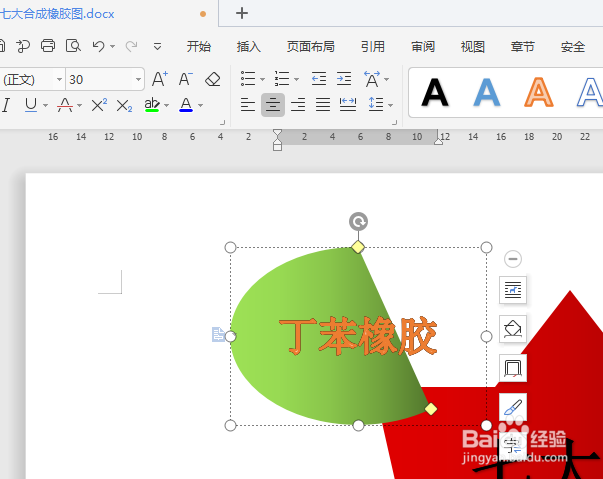603x479 pixels.
Task: Align text right
Action: tap(298, 104)
